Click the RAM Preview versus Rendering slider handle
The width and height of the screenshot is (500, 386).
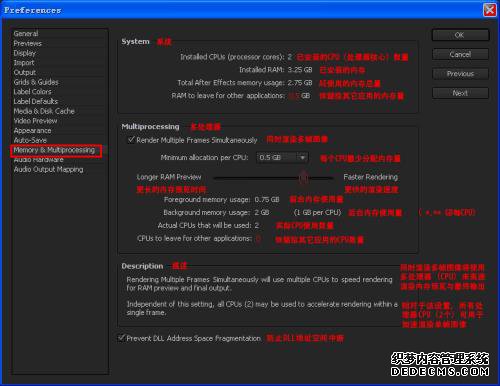click(x=303, y=178)
